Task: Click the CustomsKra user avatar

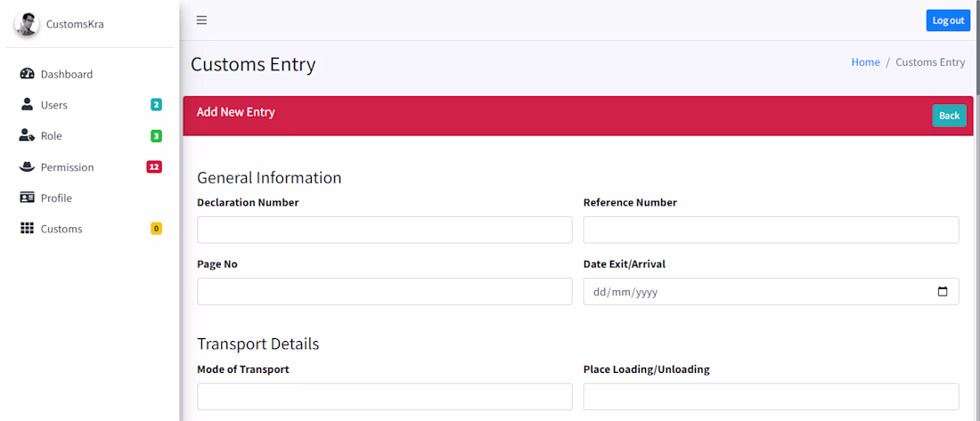Action: pyautogui.click(x=27, y=24)
